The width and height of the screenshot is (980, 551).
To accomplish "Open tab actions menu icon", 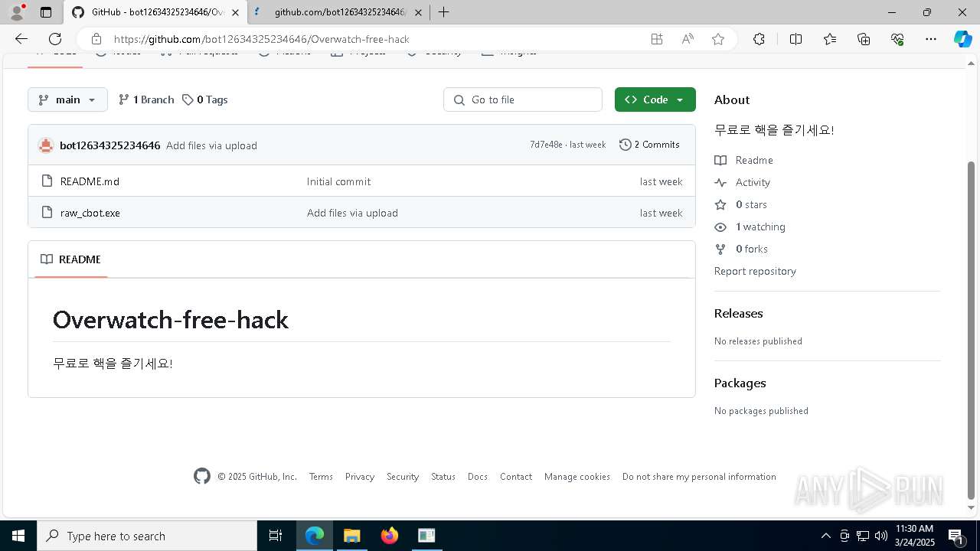I will [46, 12].
